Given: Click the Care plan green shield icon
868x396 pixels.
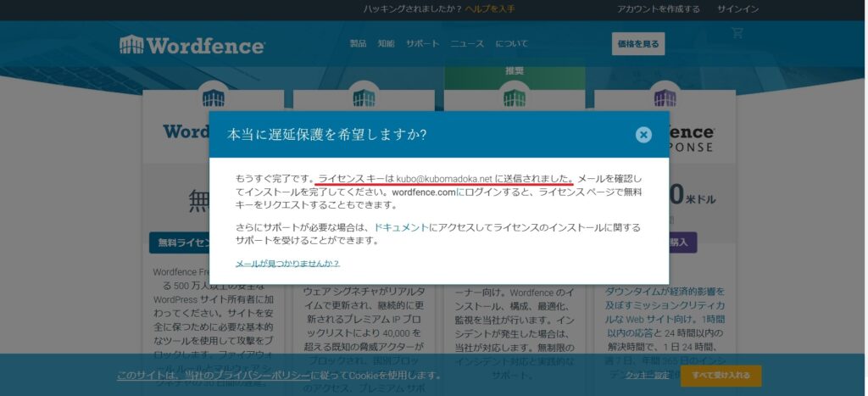Looking at the screenshot, I should point(515,98).
